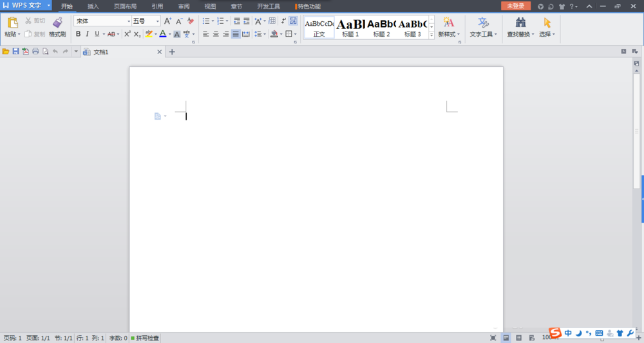Image resolution: width=644 pixels, height=343 pixels.
Task: Click the shading paint bucket icon
Action: pos(274,34)
